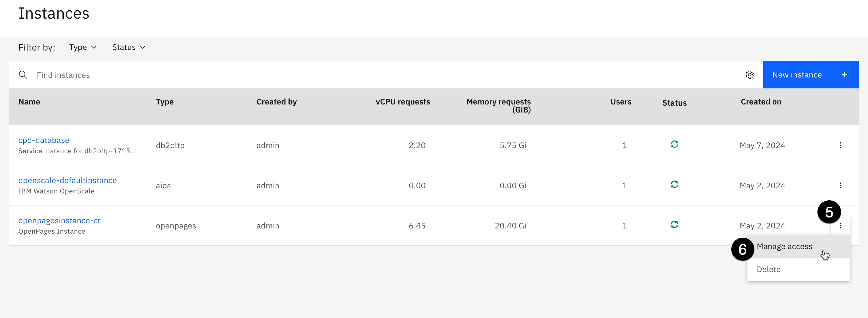
Task: Sort by vCPU requests column header
Action: [x=403, y=102]
